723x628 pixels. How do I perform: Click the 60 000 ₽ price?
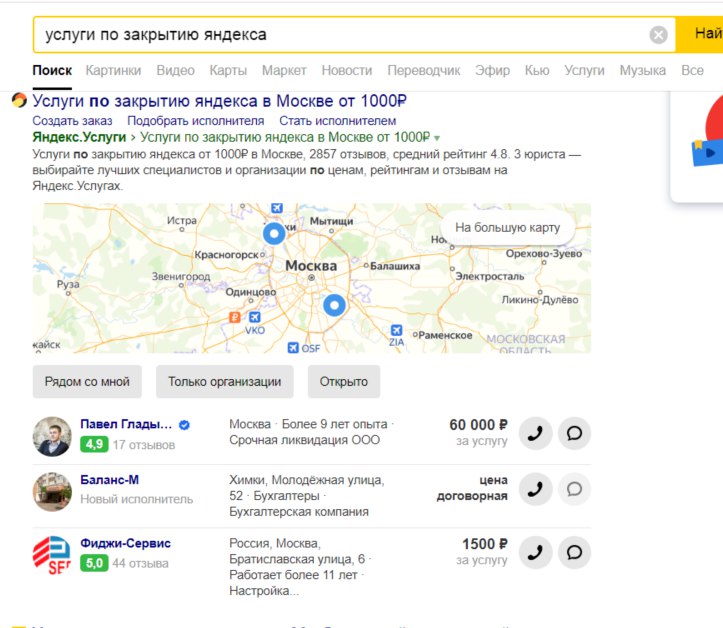coord(478,425)
